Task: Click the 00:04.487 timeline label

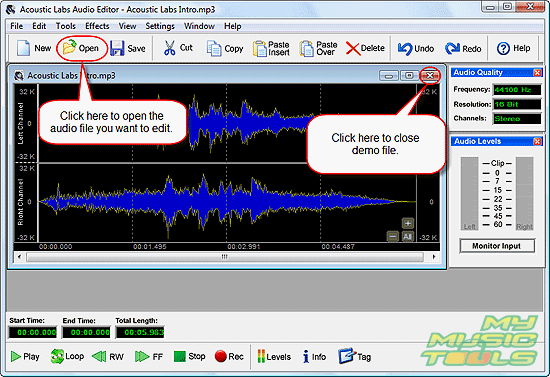Action: [338, 247]
